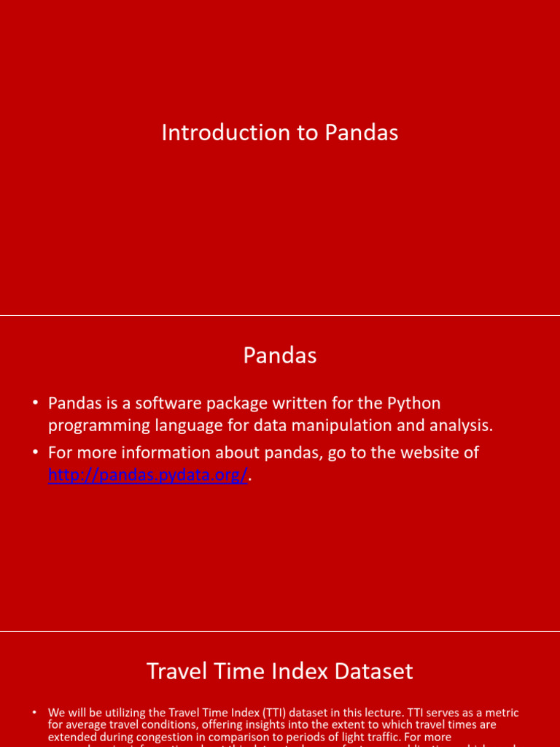This screenshot has width=560, height=747.
Task: Click the "Travel Time Index Dataset" heading
Action: click(x=280, y=671)
